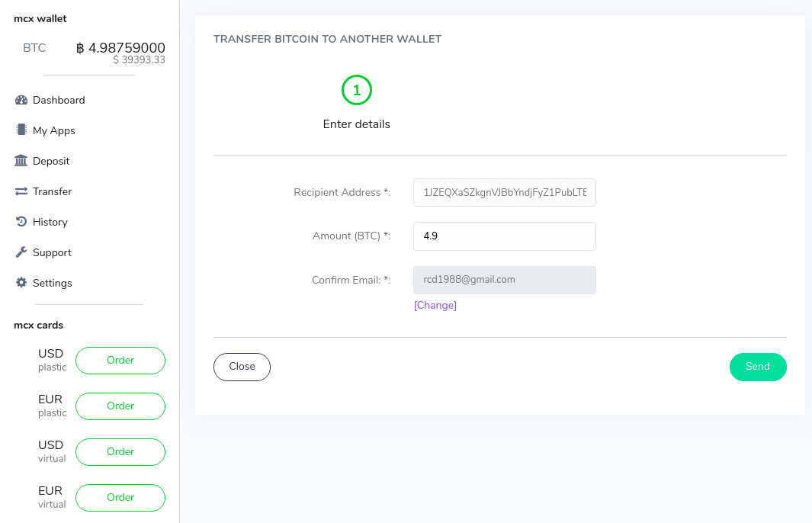This screenshot has width=812, height=523.
Task: Click the Transfer arrows icon
Action: point(21,191)
